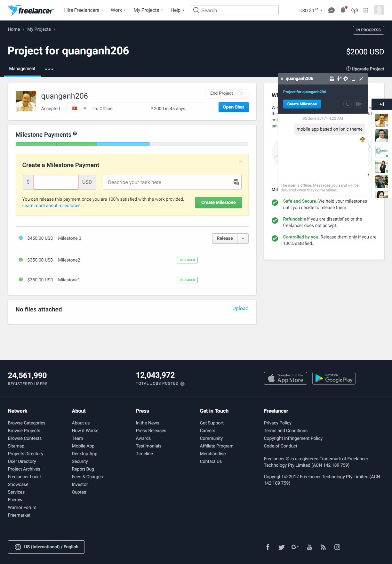Viewport: 392px width, 564px height.
Task: Start a voice call in chat
Action: (348, 104)
